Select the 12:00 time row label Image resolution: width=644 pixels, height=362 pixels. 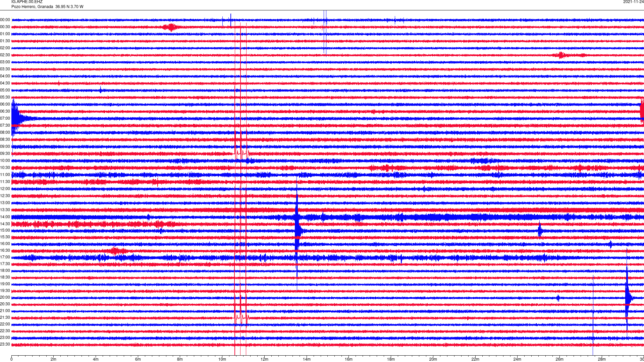coord(5,189)
